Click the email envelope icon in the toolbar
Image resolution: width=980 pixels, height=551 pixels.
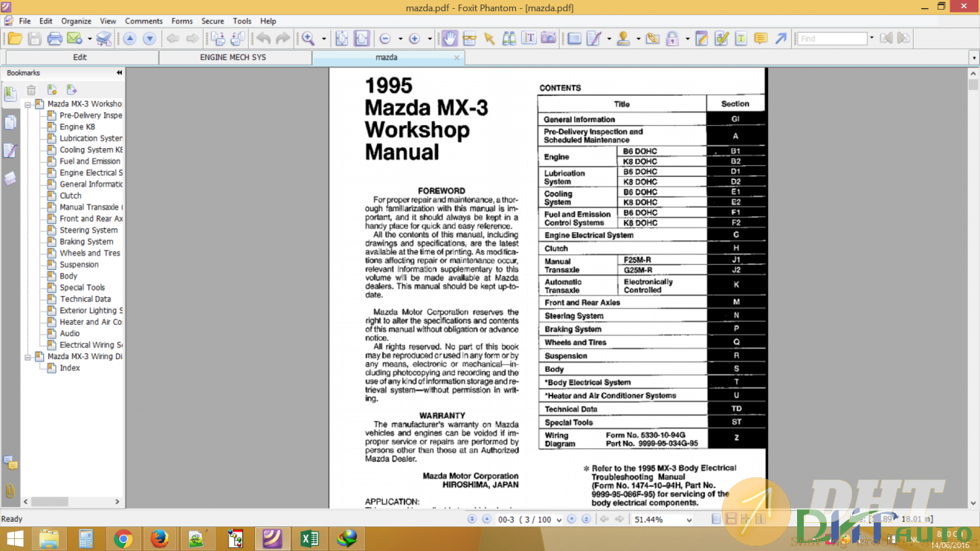74,39
